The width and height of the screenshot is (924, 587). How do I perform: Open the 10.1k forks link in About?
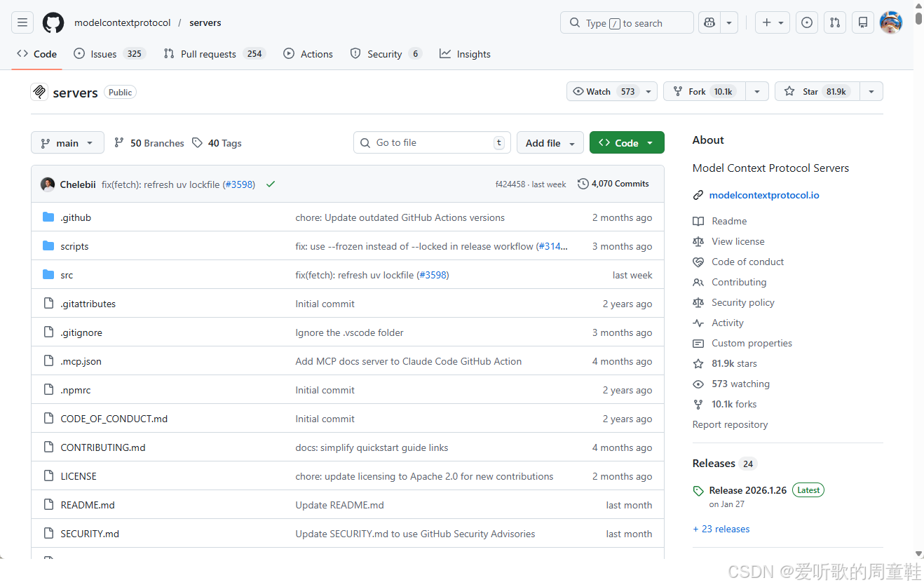734,405
